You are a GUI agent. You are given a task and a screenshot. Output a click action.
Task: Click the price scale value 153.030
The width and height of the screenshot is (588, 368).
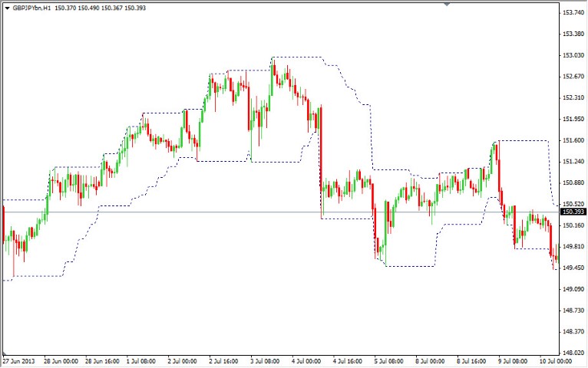(x=573, y=55)
